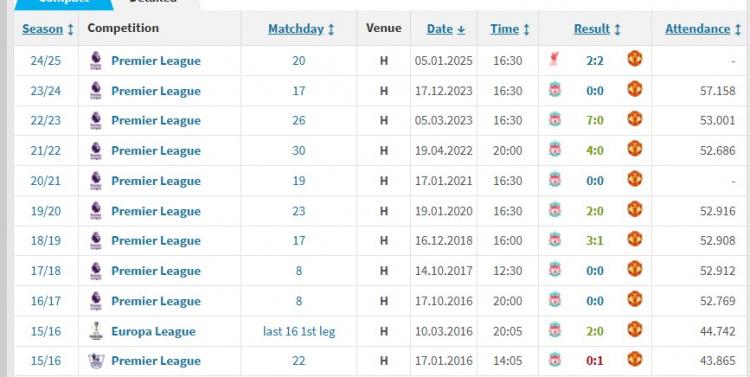Sort the table by Matchday
The width and height of the screenshot is (750, 377).
(301, 29)
